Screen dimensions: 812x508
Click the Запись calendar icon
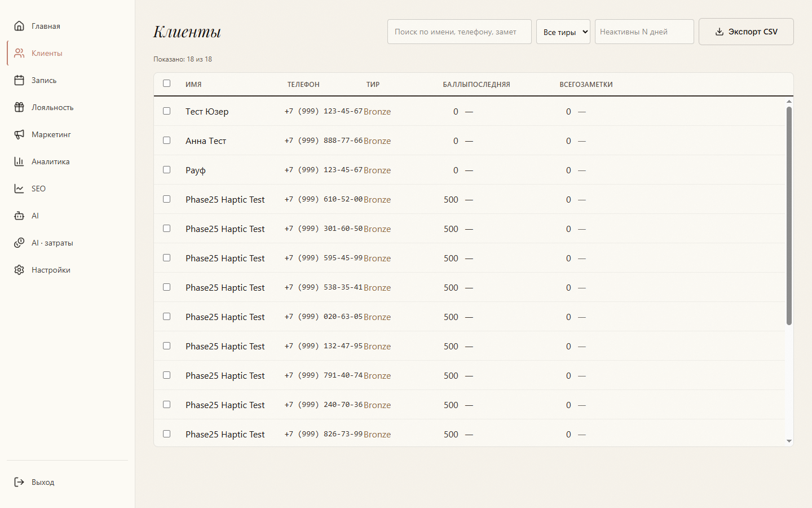point(19,80)
